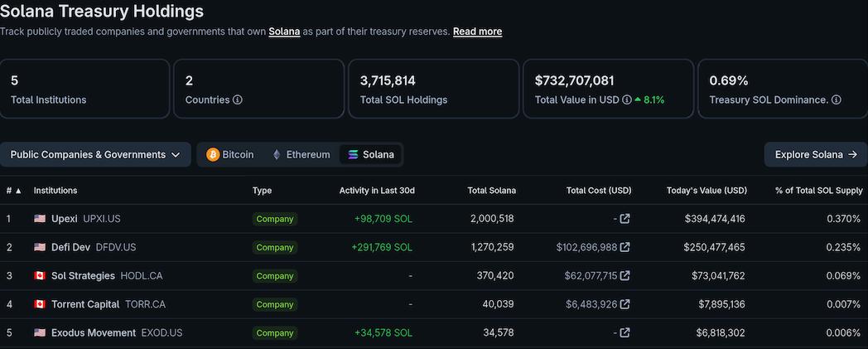Click info icon beside Countries stat
Viewport: 868px width, 349px height.
238,100
